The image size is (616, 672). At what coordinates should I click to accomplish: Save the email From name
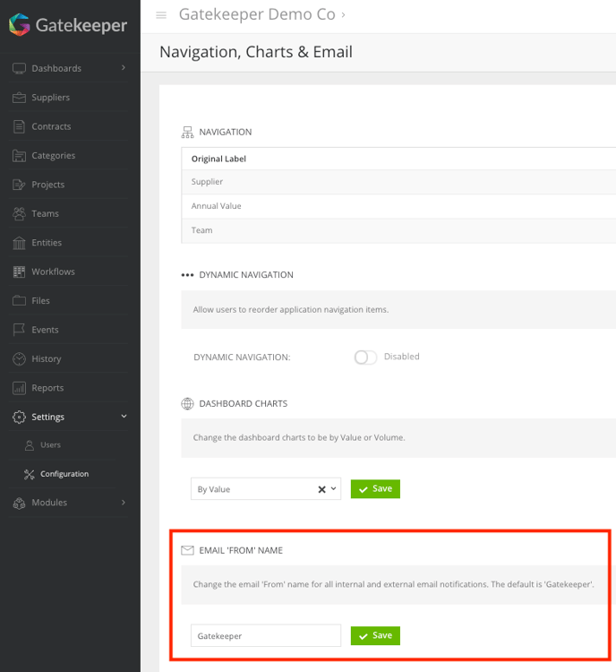tap(375, 635)
